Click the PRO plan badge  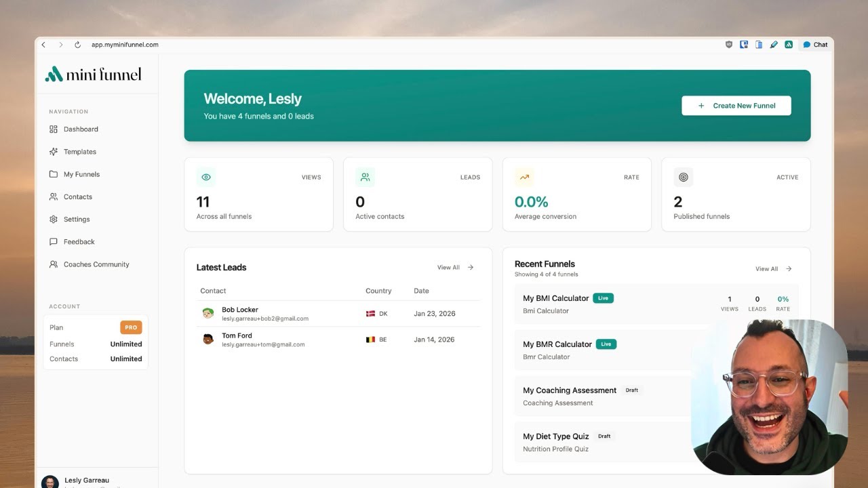pos(131,327)
